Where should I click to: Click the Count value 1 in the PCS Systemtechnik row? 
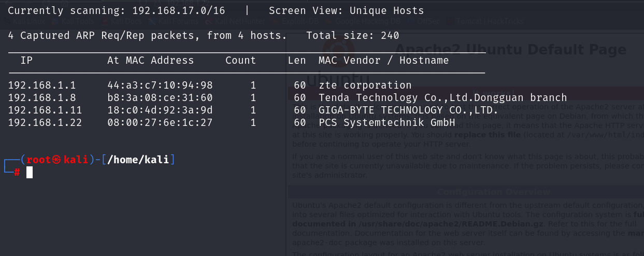(x=253, y=123)
